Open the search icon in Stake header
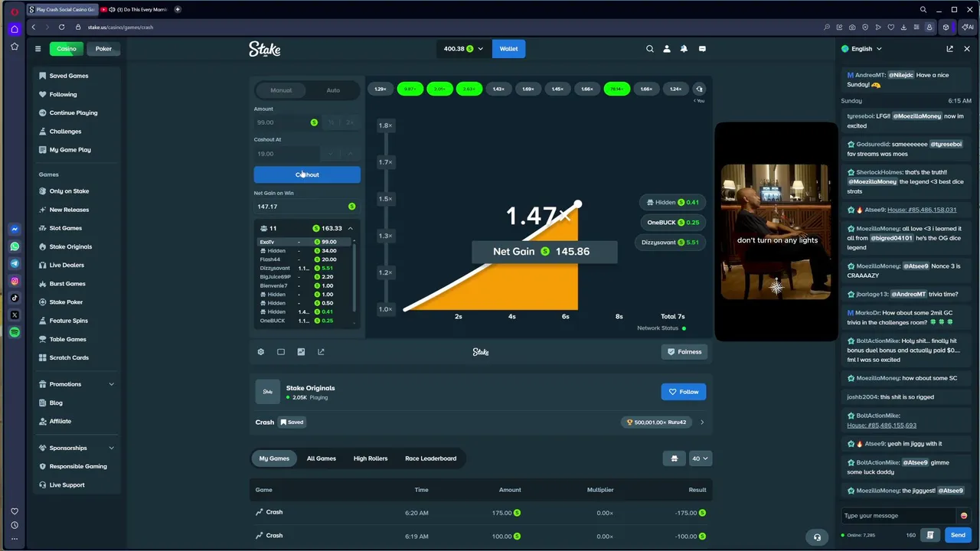The image size is (980, 551). click(650, 49)
